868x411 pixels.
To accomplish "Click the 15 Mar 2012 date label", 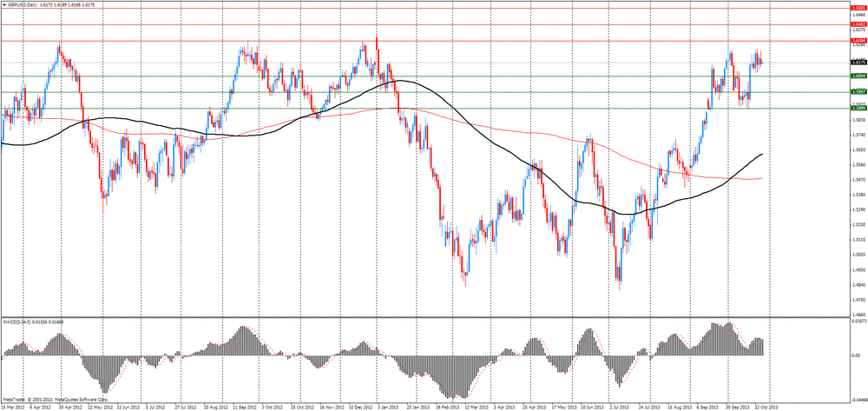I will coord(14,406).
